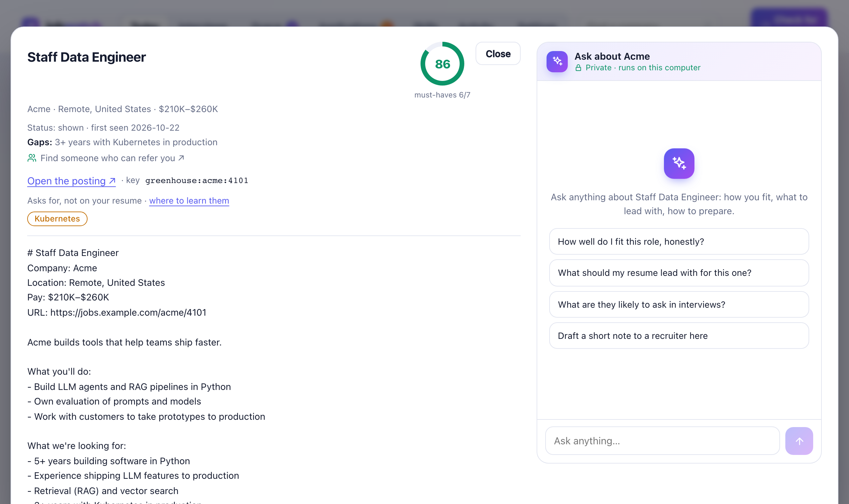Send message with the arrow-up button
This screenshot has height=504, width=849.
[x=799, y=441]
